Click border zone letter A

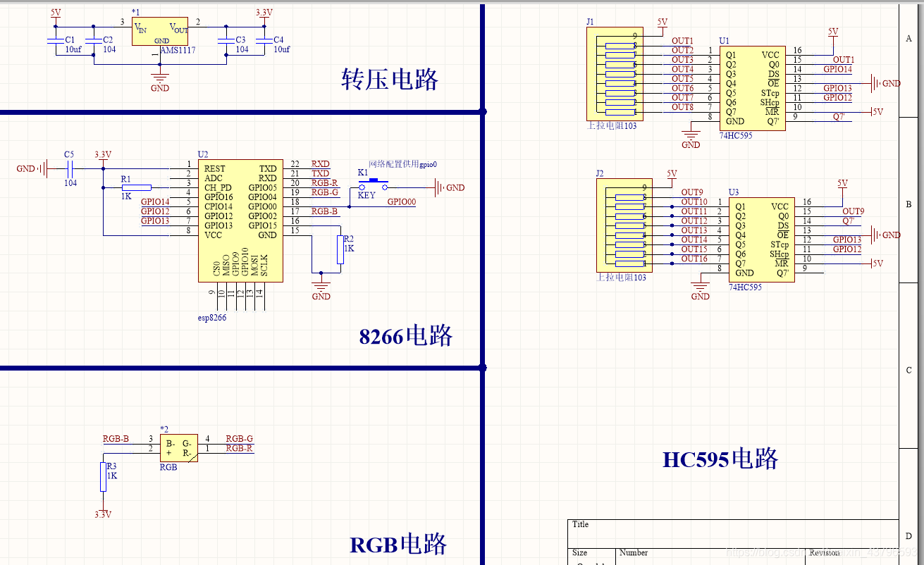[x=908, y=39]
